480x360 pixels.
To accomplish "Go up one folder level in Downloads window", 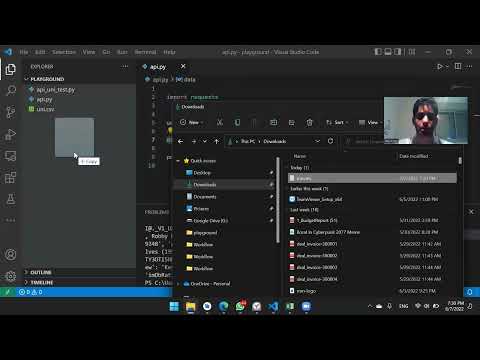I will coord(217,141).
